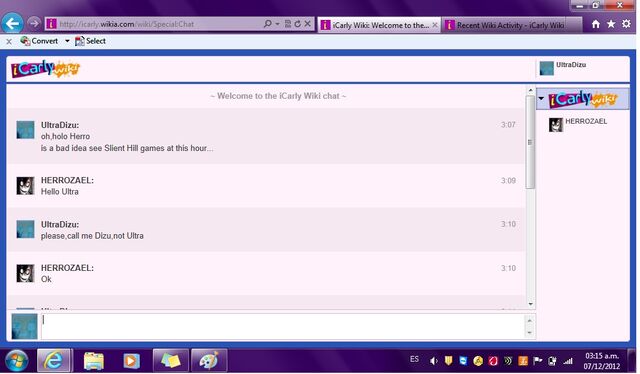Select the iCarly Wiki: Welcome tab
Viewport: 640px width, 374px height.
point(379,25)
